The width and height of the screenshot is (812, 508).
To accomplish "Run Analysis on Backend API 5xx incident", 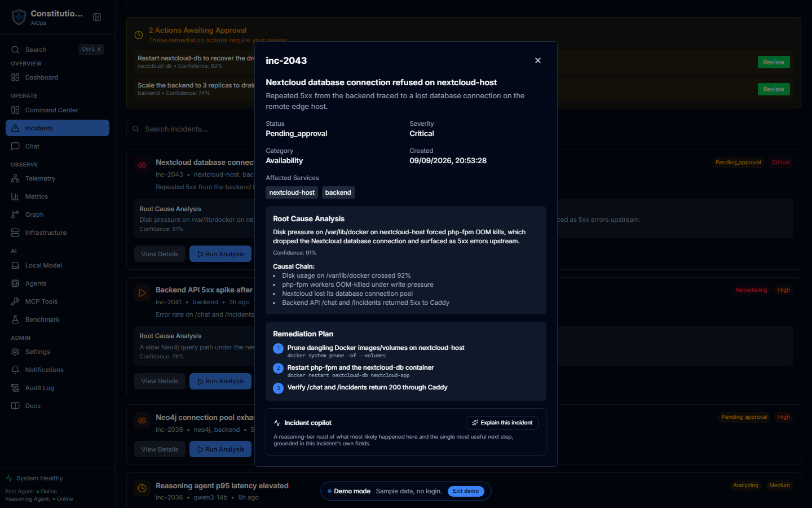I will [x=220, y=381].
